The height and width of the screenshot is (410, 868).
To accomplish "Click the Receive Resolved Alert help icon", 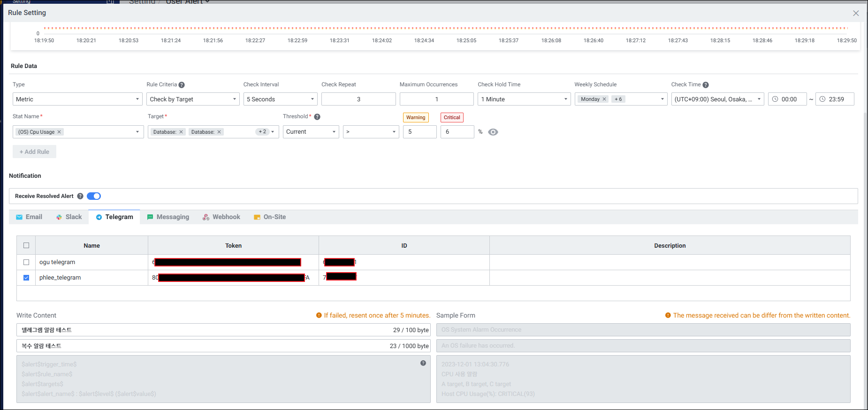I will (80, 196).
